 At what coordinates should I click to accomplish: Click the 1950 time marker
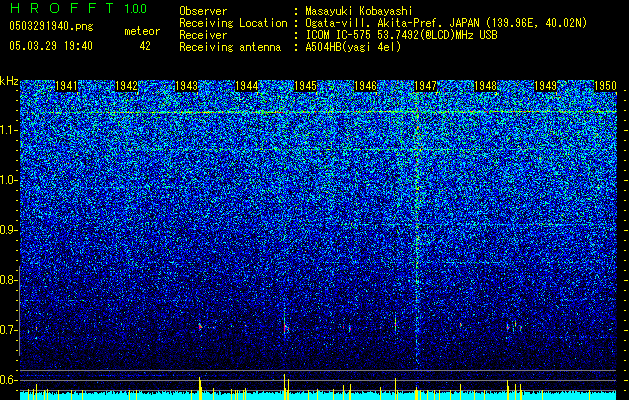(605, 86)
